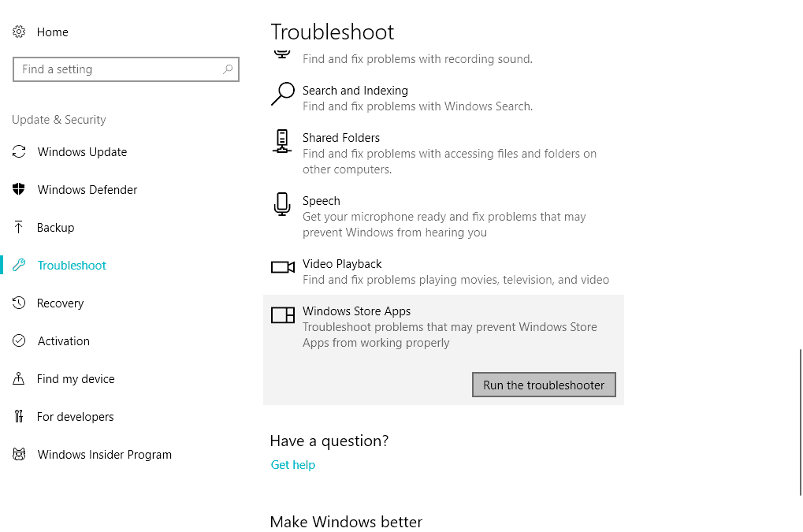
Task: Click the Find my device person icon
Action: click(18, 378)
